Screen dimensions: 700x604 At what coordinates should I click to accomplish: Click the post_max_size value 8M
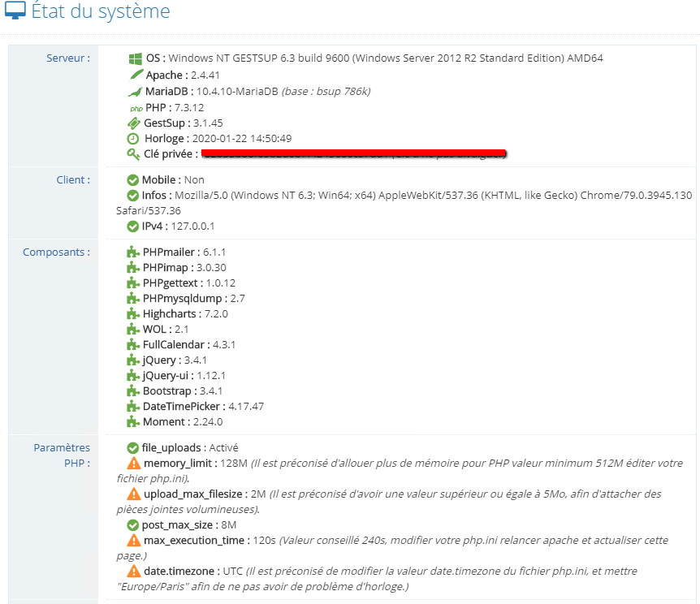point(229,525)
